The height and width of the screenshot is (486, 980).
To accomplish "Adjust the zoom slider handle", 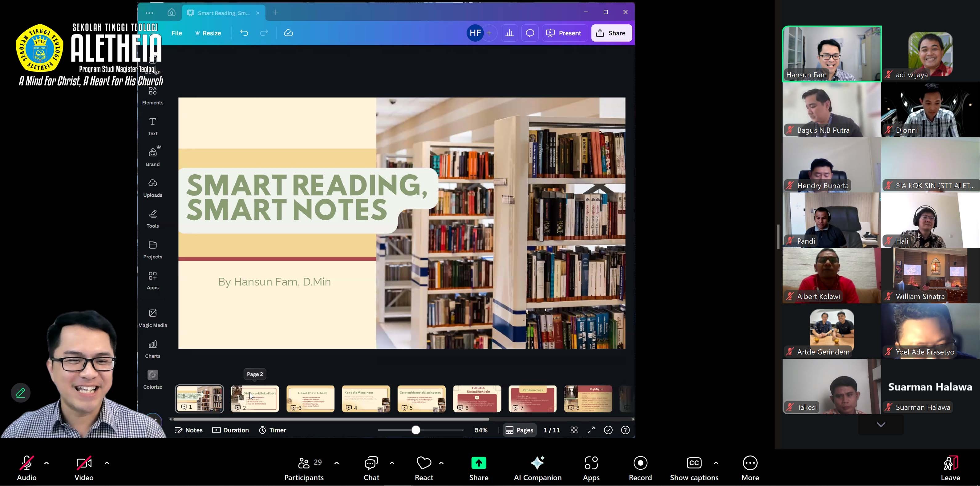I will (415, 430).
